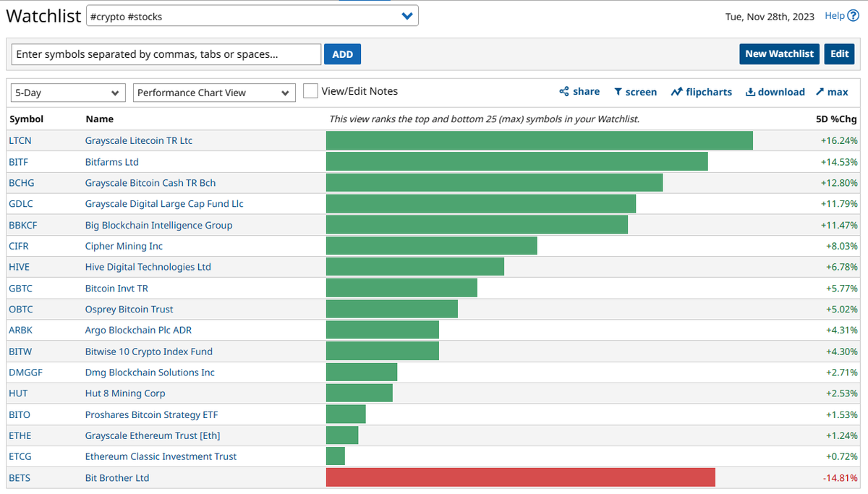Click Hut 8 Mining Corp name

tap(125, 393)
